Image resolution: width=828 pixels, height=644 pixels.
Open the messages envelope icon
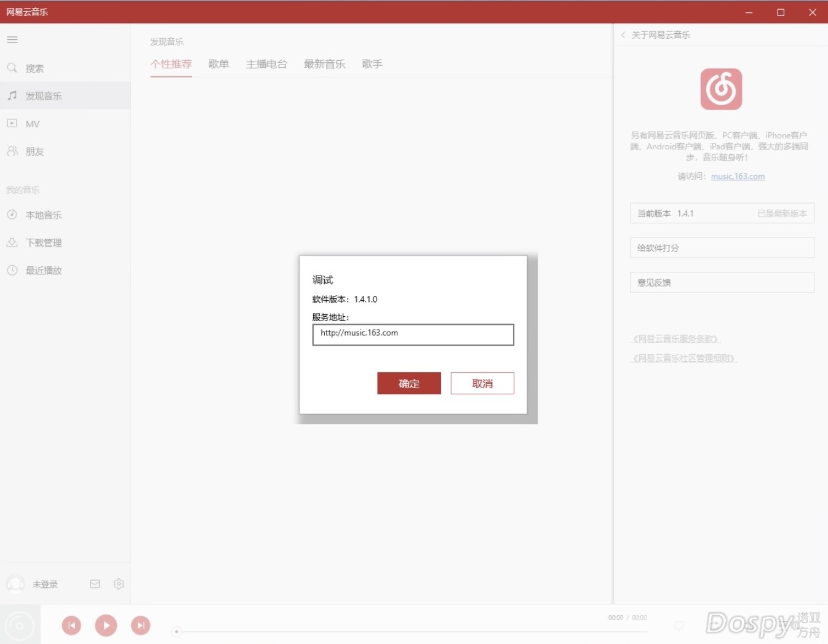click(95, 584)
